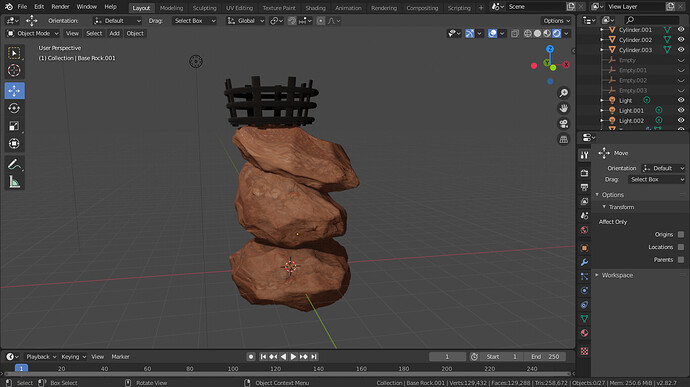Activate the Scale tool
This screenshot has height=387, width=690.
tap(14, 126)
